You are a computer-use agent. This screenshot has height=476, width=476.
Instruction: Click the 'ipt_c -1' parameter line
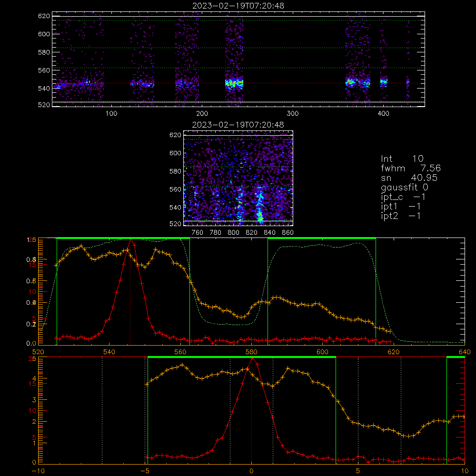point(403,198)
